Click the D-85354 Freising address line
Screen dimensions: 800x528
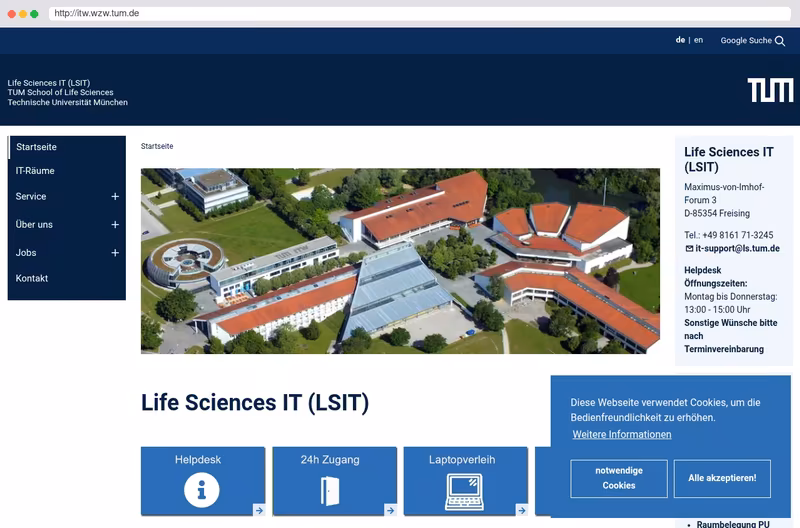pos(717,213)
